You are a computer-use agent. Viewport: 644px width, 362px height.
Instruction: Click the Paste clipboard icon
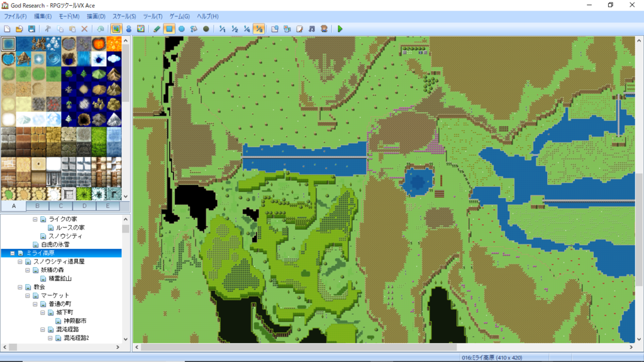pyautogui.click(x=72, y=29)
